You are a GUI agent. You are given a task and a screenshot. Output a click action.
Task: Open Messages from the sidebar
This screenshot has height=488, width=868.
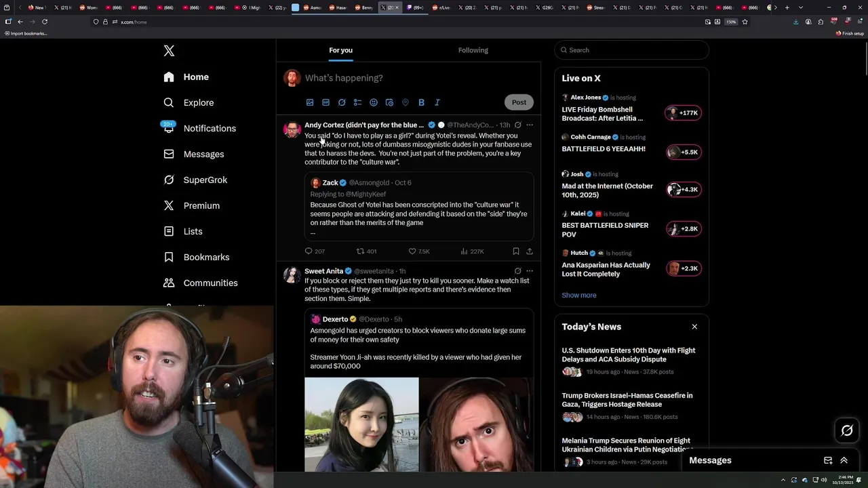193,154
